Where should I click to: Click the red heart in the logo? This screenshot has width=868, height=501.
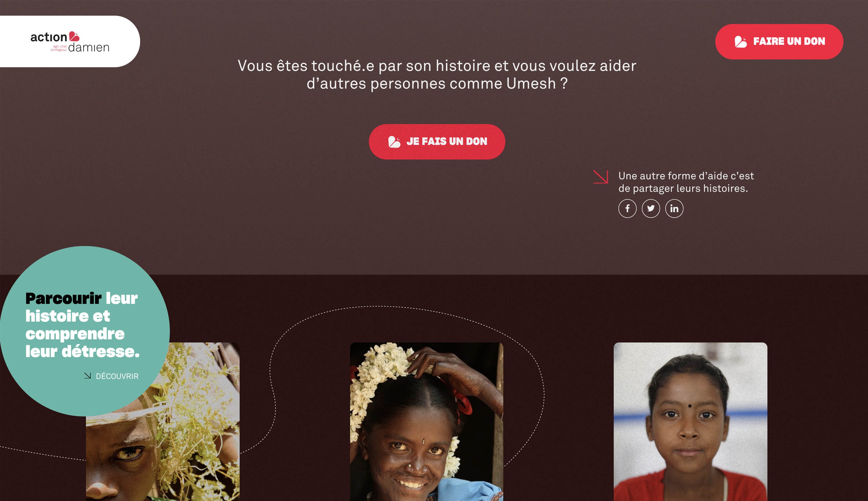[x=74, y=36]
